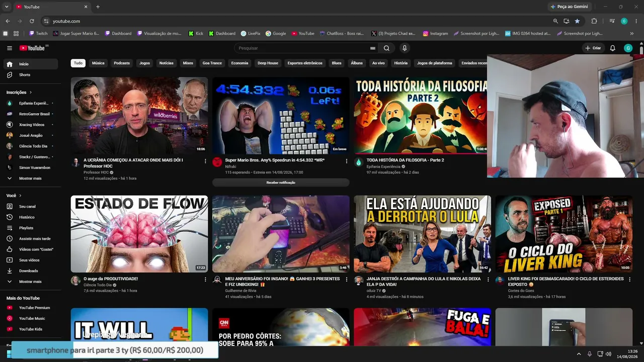
Task: Open the Twitch bookmark
Action: (x=38, y=34)
